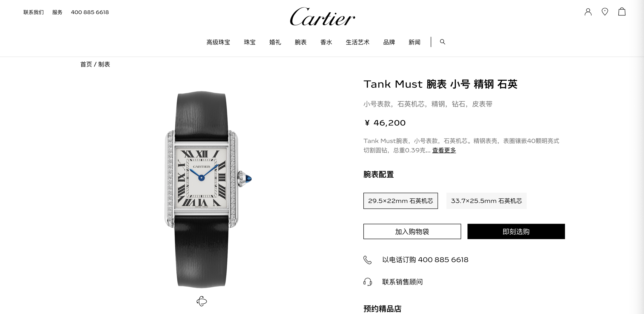Click the headset sales advisor icon

tap(368, 282)
